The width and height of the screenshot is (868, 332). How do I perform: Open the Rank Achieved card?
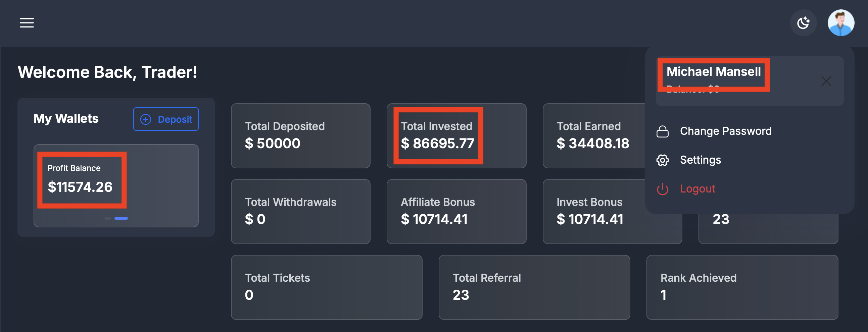(x=742, y=287)
